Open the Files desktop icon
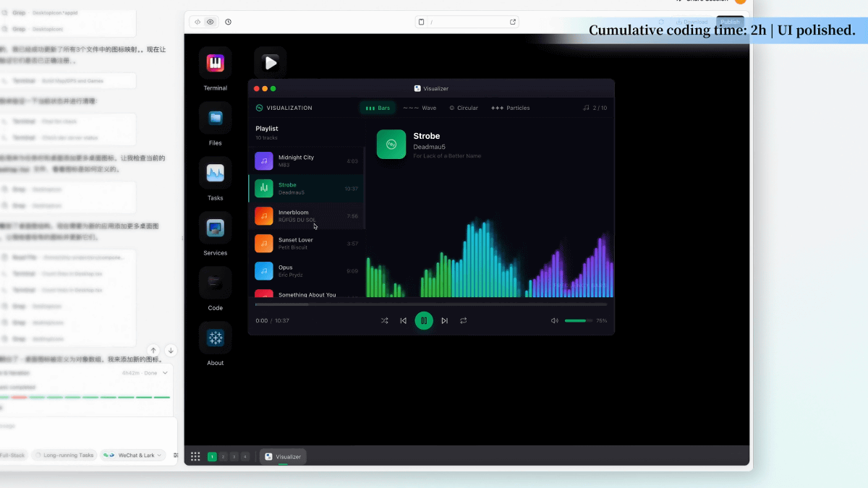Image resolution: width=868 pixels, height=488 pixels. click(x=215, y=118)
